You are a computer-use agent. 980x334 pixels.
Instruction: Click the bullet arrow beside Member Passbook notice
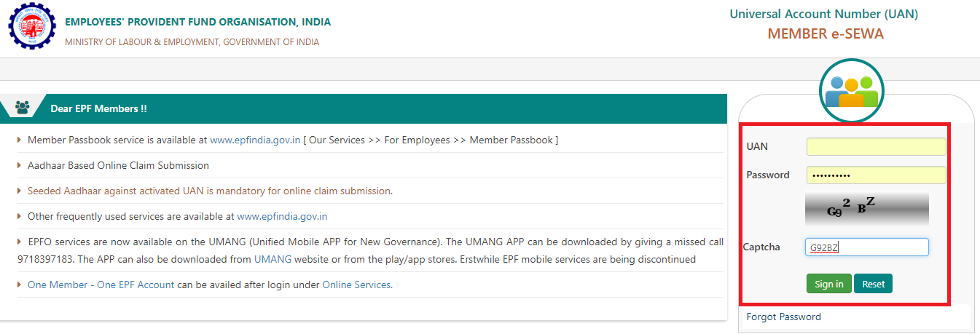click(x=20, y=140)
